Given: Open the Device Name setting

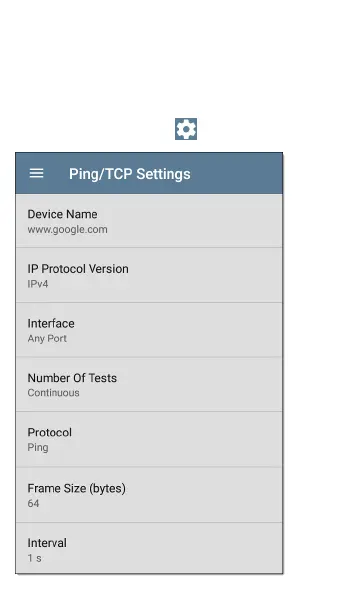Looking at the screenshot, I should tap(149, 221).
